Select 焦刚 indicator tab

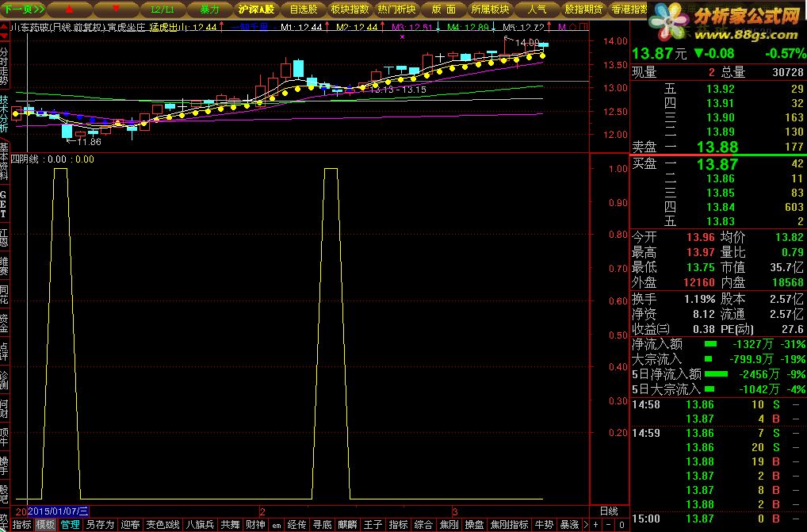(x=449, y=525)
